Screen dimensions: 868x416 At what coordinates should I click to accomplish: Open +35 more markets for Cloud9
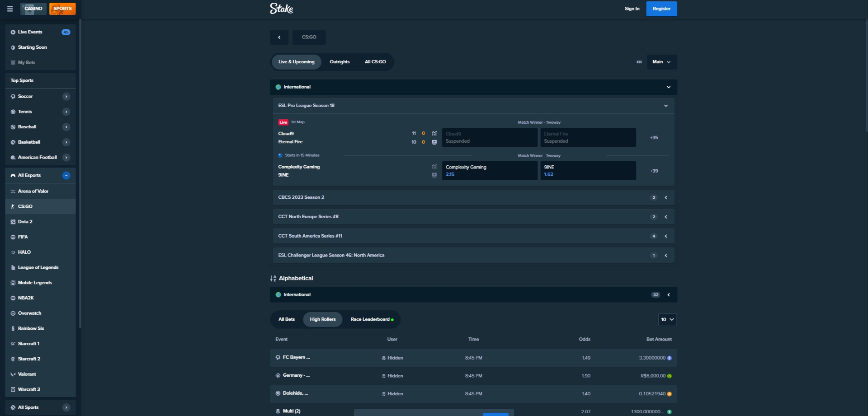[x=654, y=138]
